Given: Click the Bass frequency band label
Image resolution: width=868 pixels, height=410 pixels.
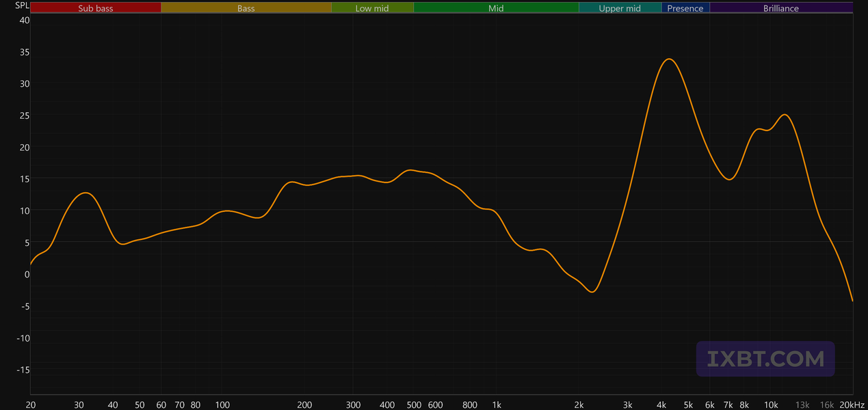Looking at the screenshot, I should coord(246,8).
